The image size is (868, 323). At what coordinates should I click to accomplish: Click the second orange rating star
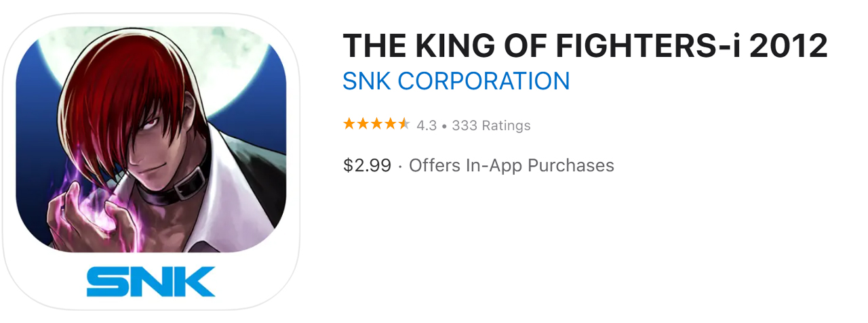pos(363,124)
